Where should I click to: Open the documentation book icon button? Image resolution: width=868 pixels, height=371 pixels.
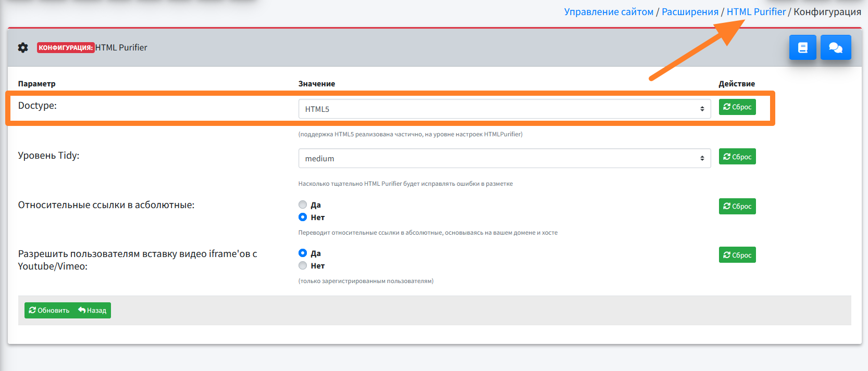coord(802,47)
